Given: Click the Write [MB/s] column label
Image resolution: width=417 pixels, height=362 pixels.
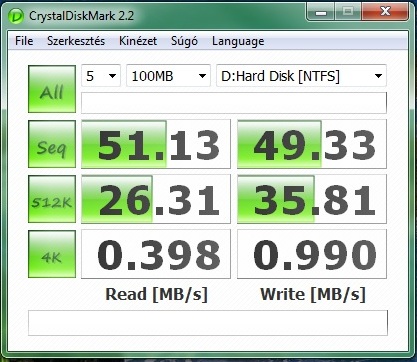Looking at the screenshot, I should [x=312, y=294].
